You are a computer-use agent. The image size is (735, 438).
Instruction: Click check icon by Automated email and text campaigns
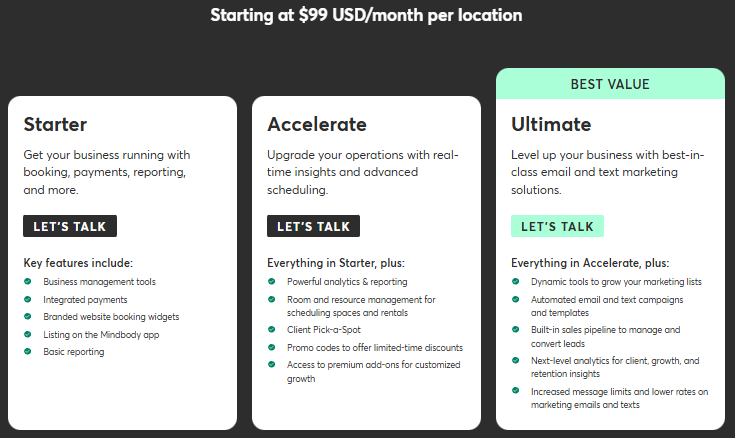pos(516,299)
